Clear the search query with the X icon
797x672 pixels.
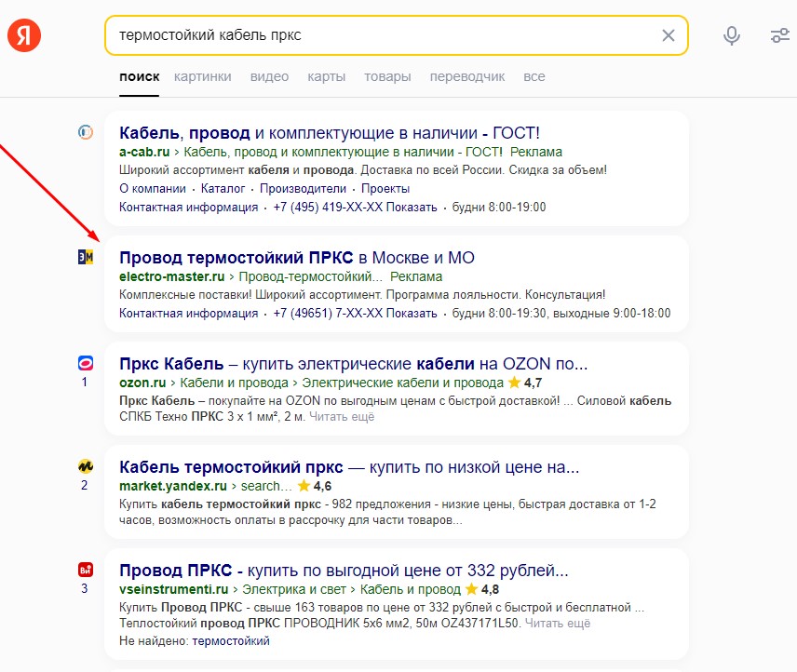click(668, 35)
